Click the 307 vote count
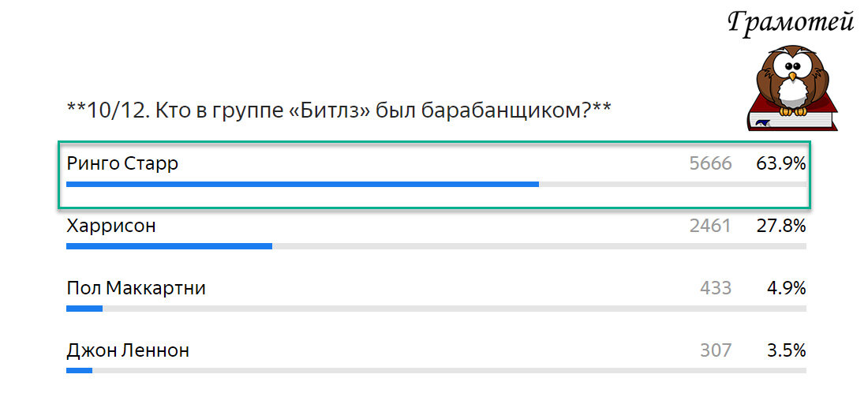This screenshot has width=868, height=408. pyautogui.click(x=716, y=350)
